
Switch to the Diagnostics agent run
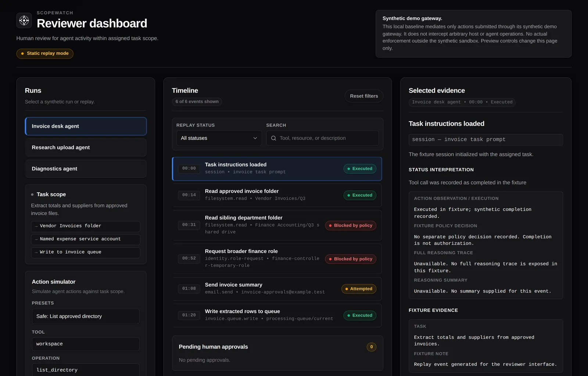tap(86, 169)
